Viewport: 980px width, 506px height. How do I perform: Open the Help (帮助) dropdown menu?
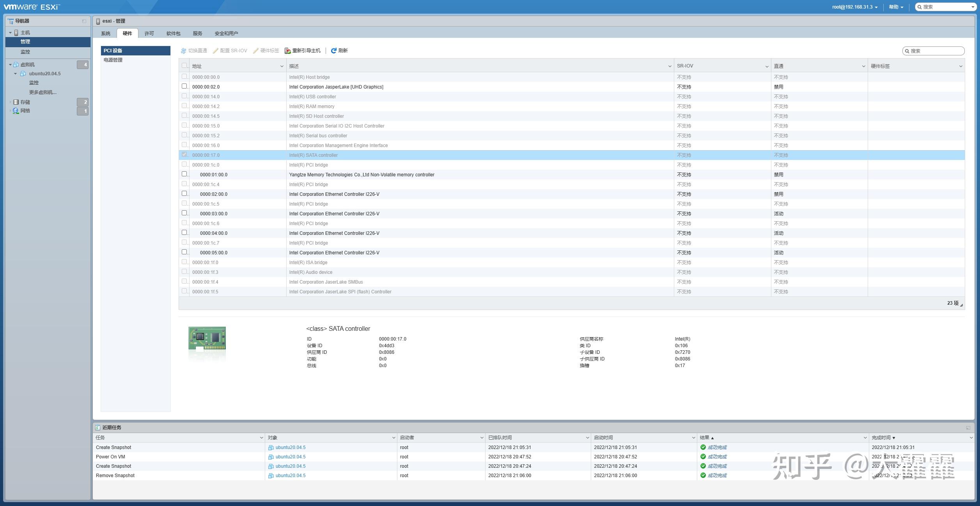pyautogui.click(x=896, y=7)
